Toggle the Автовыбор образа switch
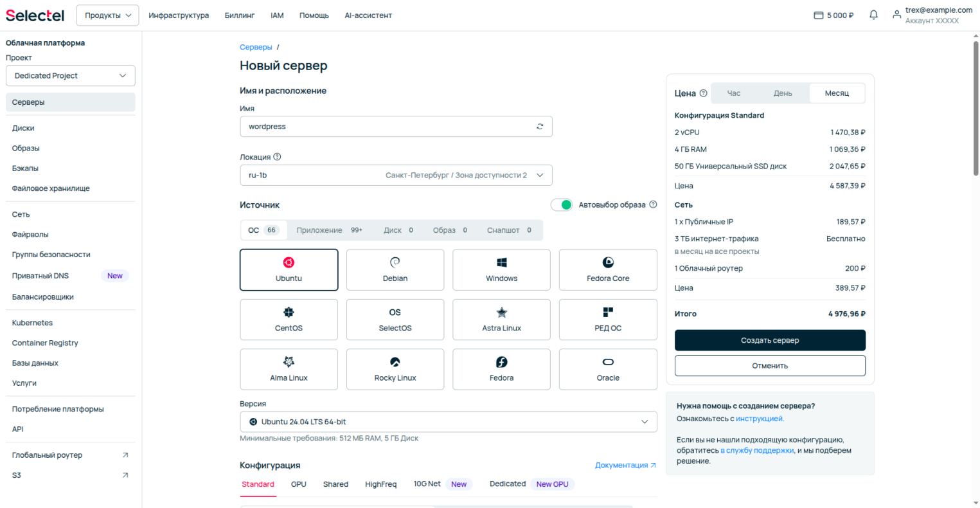Screen dimensions: 980x508 point(562,204)
